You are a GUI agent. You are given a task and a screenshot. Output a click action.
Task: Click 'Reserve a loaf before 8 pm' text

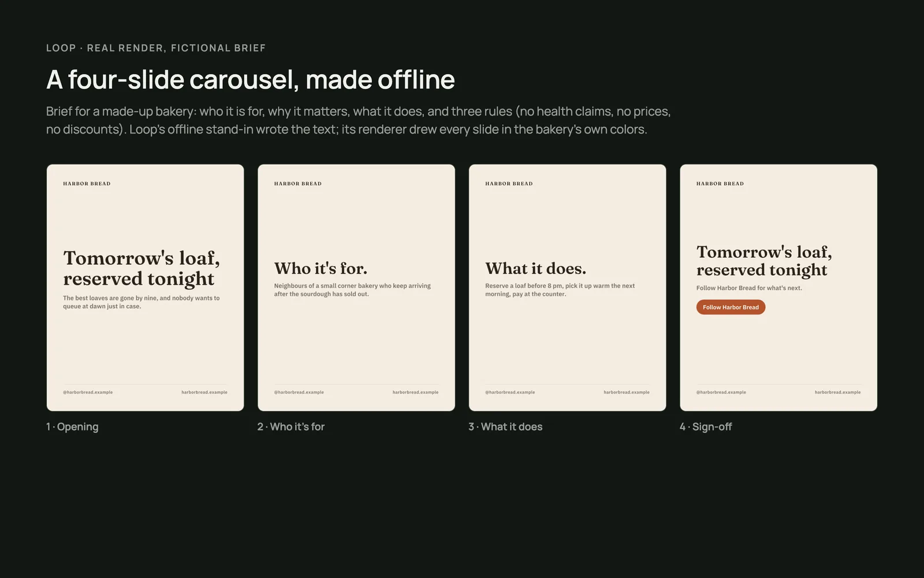tap(560, 290)
